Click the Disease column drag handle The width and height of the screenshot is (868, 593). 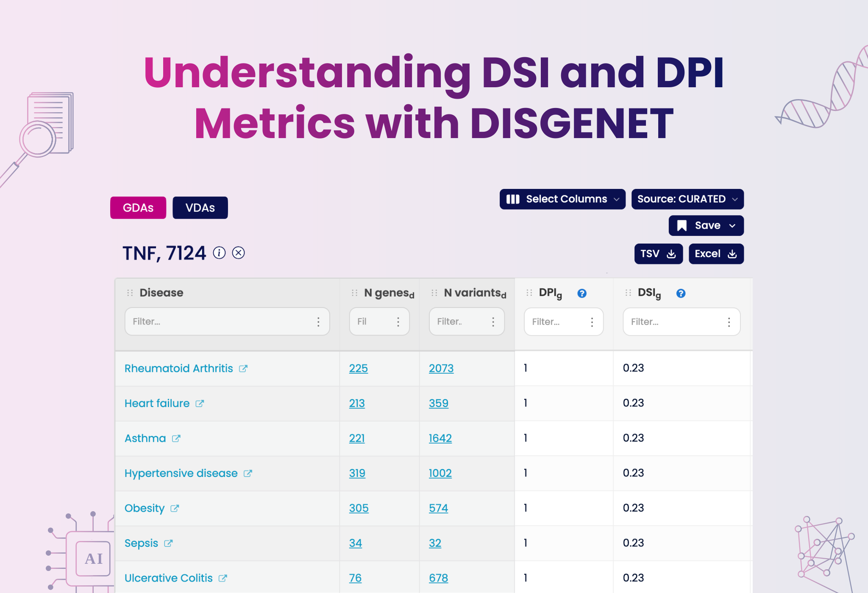pos(130,292)
